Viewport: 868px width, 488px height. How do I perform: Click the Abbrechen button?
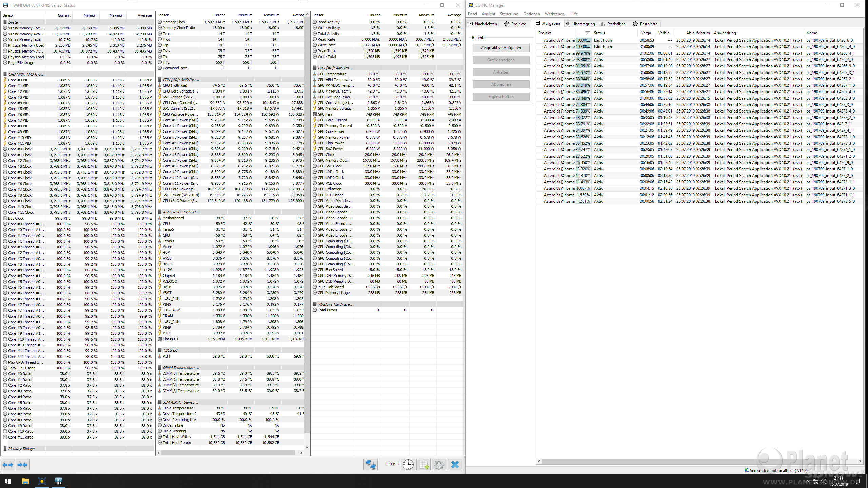[x=501, y=84]
